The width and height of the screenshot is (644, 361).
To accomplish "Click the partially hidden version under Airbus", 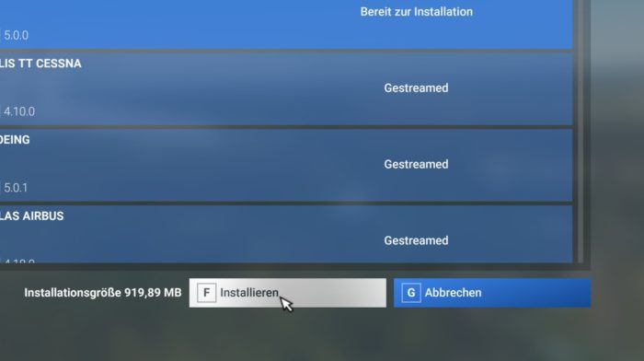I will click(19, 261).
